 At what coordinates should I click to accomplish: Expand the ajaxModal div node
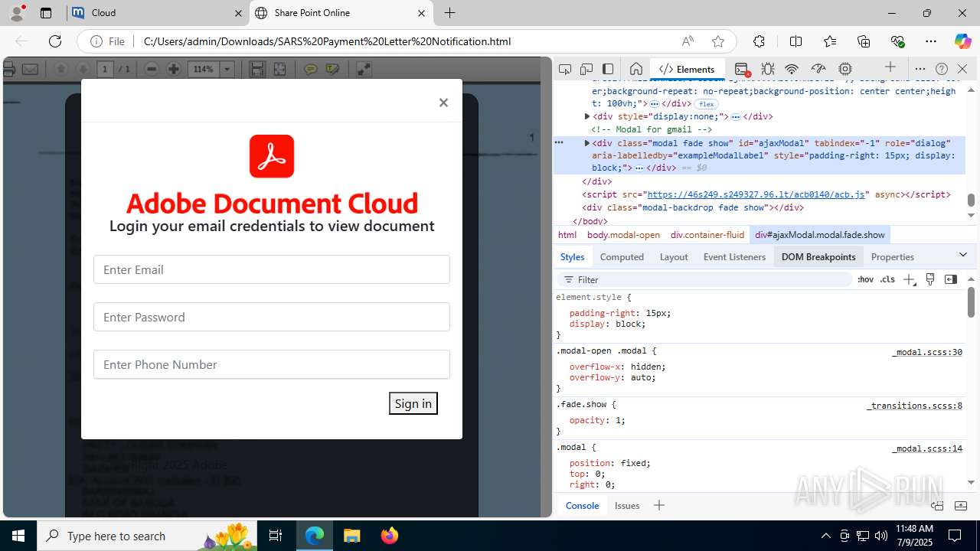coord(587,143)
